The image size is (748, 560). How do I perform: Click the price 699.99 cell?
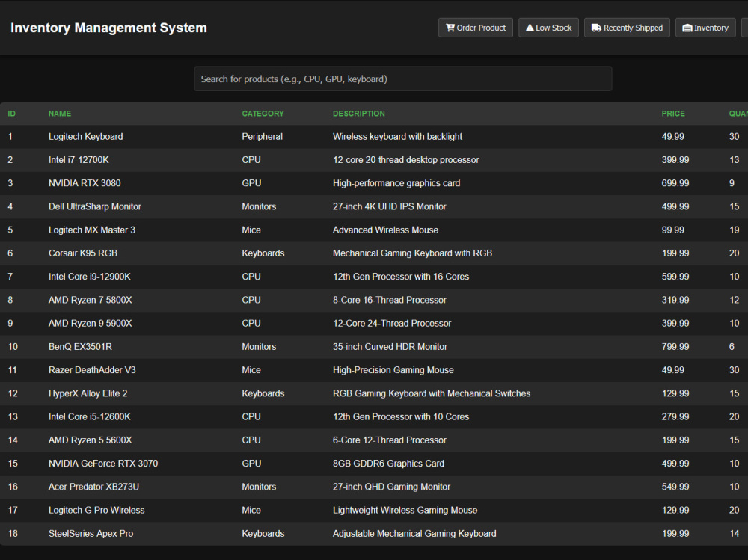[675, 183]
